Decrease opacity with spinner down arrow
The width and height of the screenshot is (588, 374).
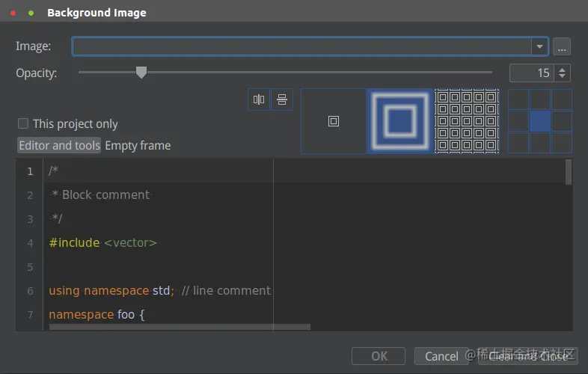click(562, 76)
